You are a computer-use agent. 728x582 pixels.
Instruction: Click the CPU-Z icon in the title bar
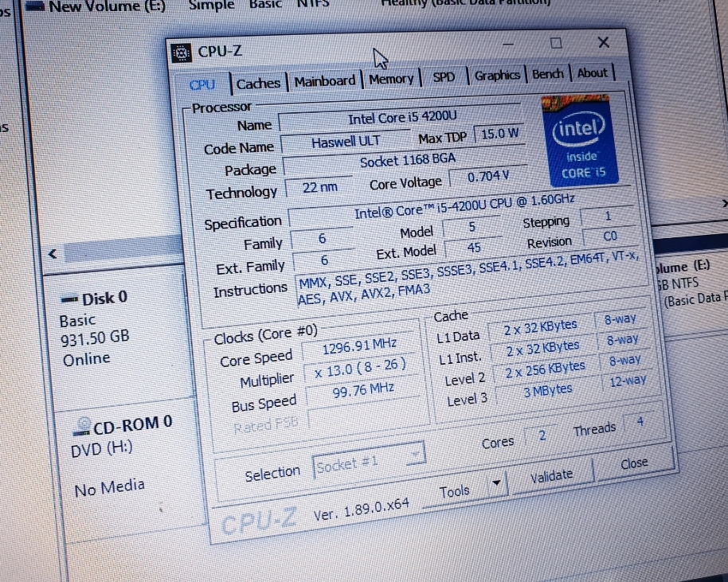point(182,51)
